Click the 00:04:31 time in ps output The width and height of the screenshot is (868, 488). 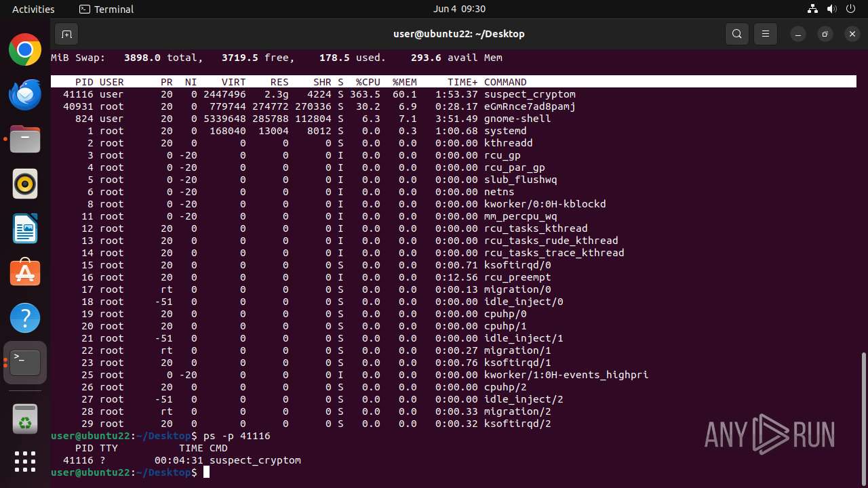(179, 460)
